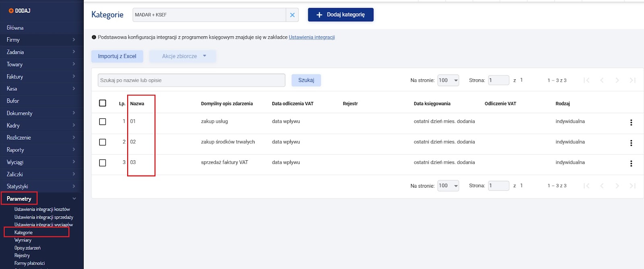Expand the Firmy sidebar section

(42, 40)
